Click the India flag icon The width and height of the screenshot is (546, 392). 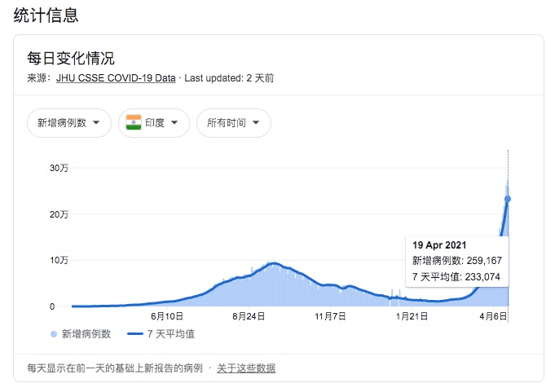[134, 122]
